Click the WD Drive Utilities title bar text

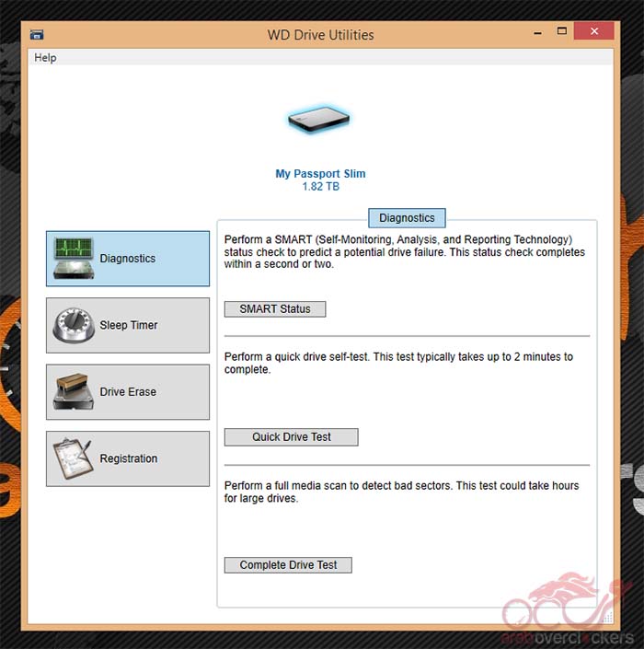click(320, 35)
